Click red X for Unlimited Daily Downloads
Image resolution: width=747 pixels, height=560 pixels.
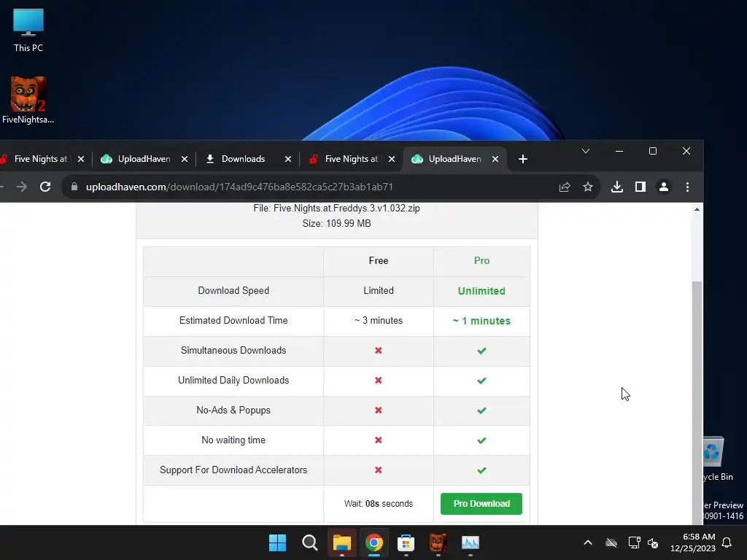[379, 381]
